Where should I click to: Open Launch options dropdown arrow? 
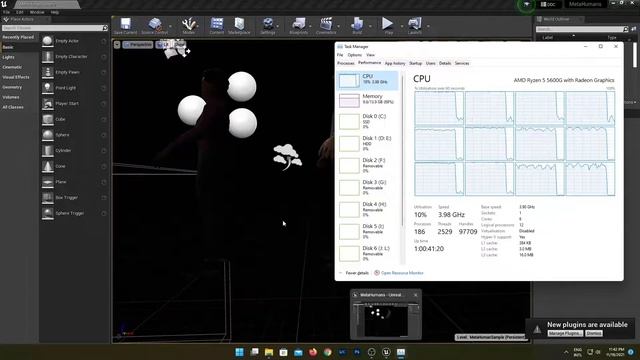(x=428, y=26)
